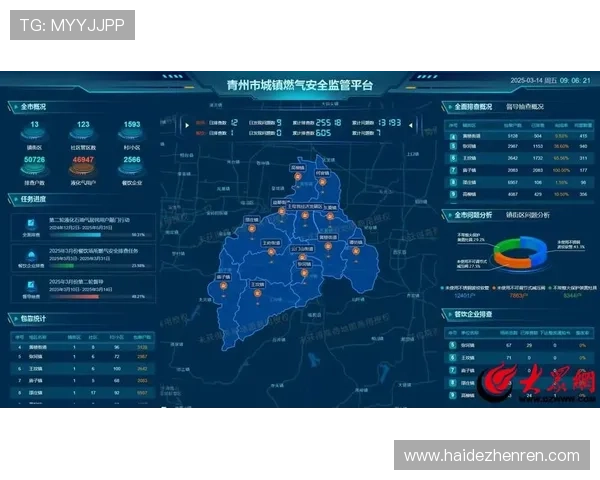
Task: Expand the 全市概况 section header arrow
Action: 16,107
